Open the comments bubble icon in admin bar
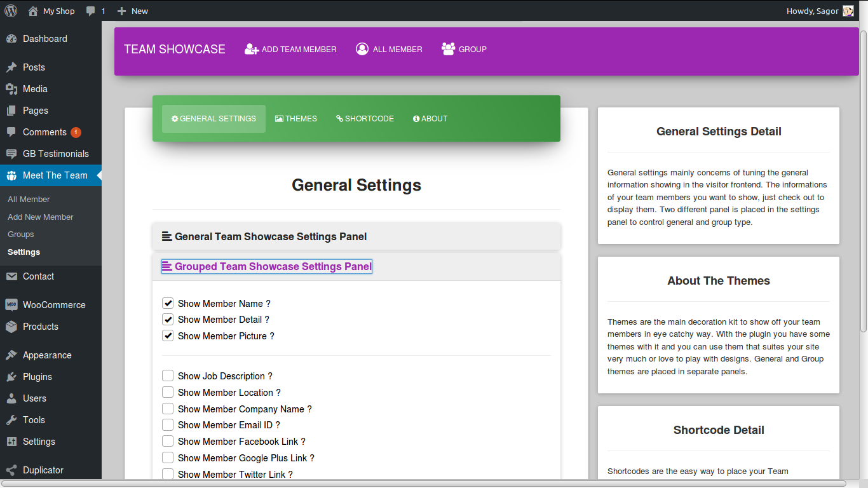The image size is (868, 488). (x=92, y=11)
